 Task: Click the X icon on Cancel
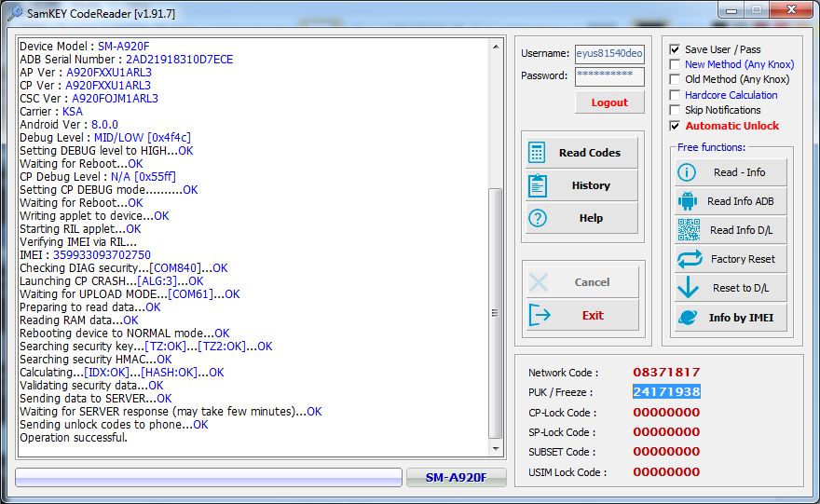[x=539, y=282]
